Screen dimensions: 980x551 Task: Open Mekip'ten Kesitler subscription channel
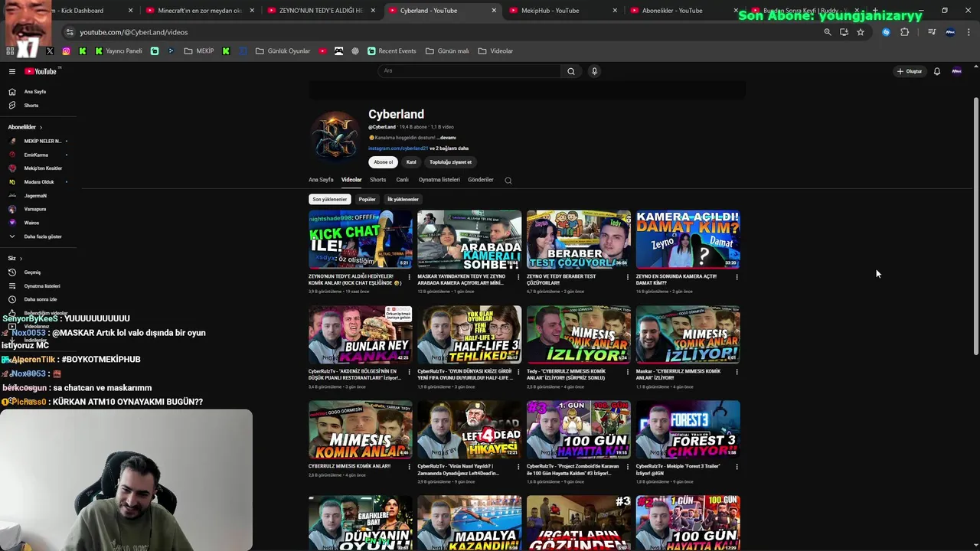click(43, 168)
